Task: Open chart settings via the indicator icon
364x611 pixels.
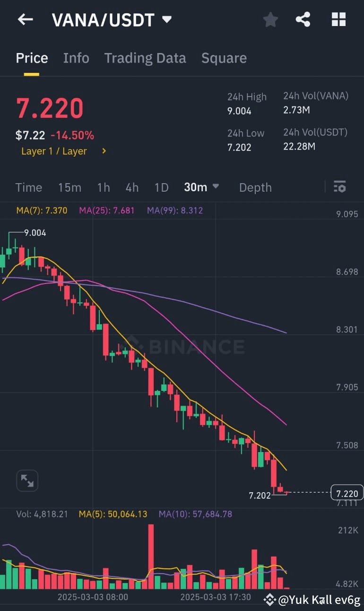Action: coord(340,187)
